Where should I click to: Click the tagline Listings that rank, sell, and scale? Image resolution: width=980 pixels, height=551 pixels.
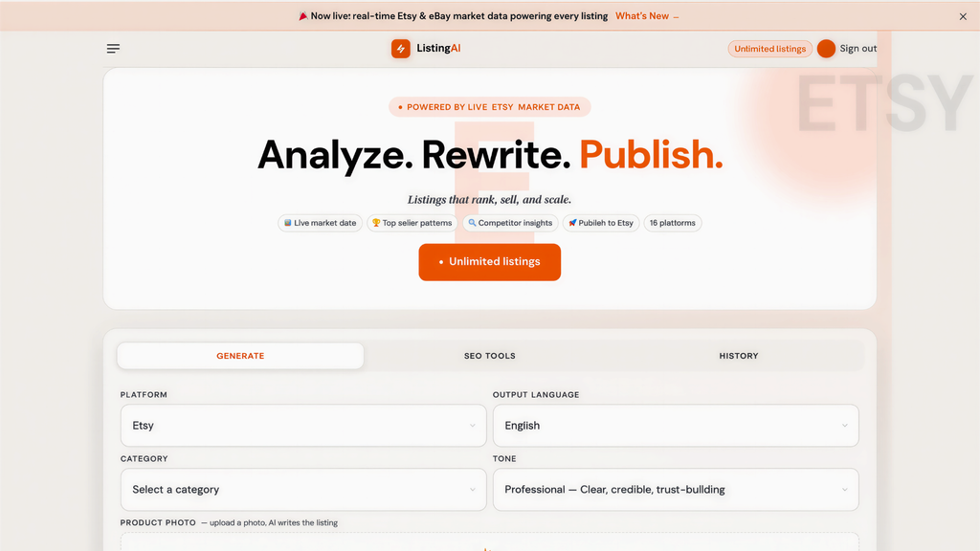coord(489,199)
